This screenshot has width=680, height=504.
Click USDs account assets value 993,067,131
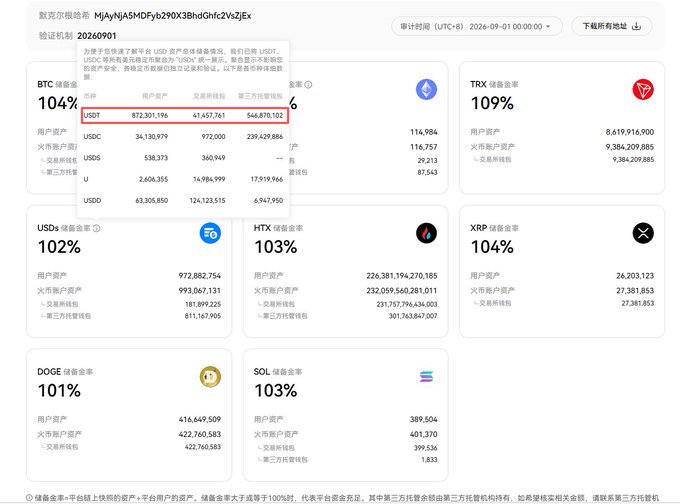coord(199,291)
